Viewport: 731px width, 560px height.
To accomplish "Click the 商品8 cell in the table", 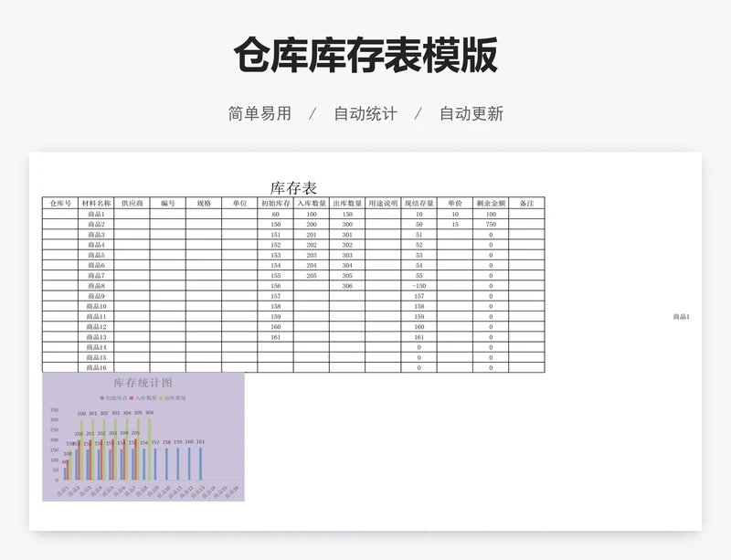I will click(96, 286).
